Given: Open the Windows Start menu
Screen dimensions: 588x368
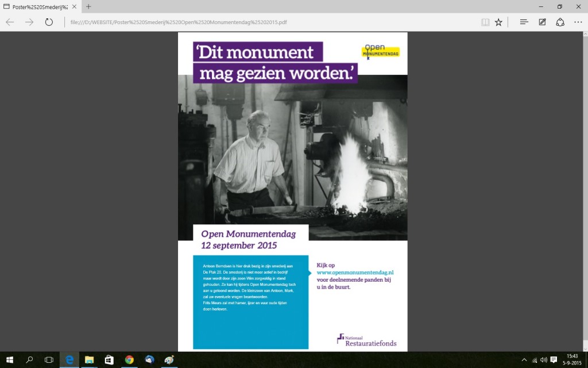Looking at the screenshot, I should 10,360.
